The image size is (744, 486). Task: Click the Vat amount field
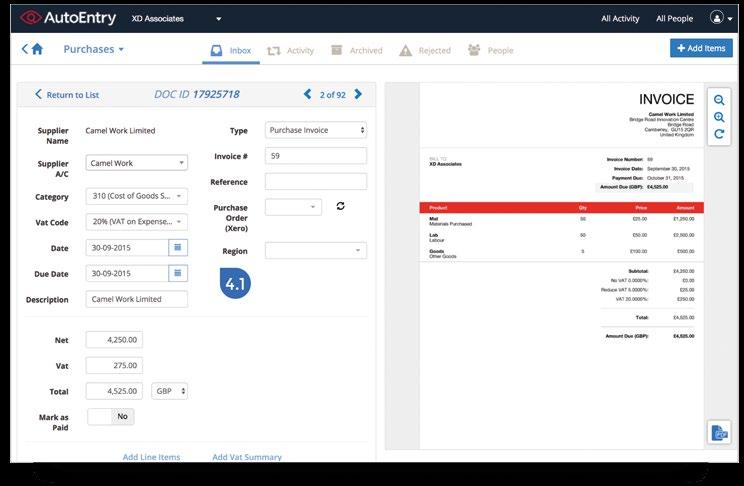(114, 365)
